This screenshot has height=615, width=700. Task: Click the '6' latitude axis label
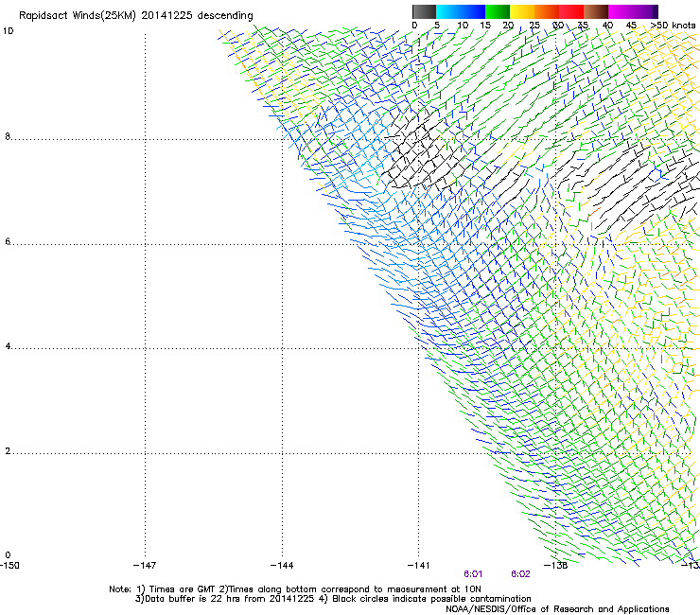[x=8, y=241]
